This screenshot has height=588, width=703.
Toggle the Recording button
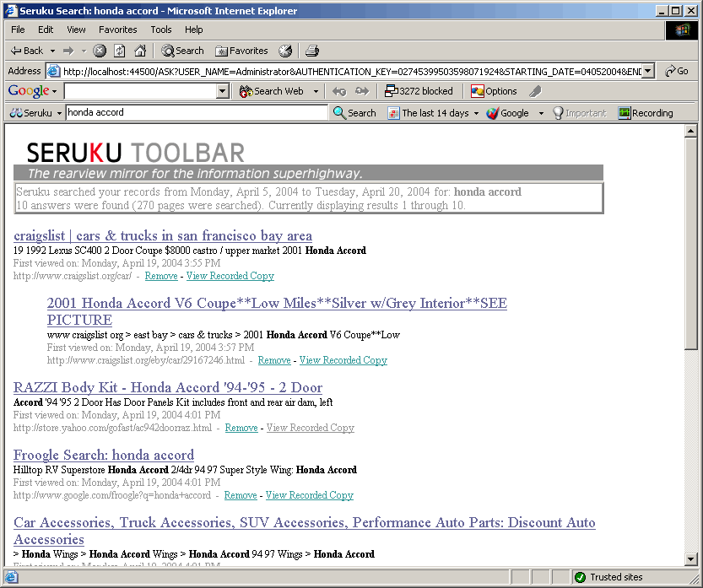(646, 113)
